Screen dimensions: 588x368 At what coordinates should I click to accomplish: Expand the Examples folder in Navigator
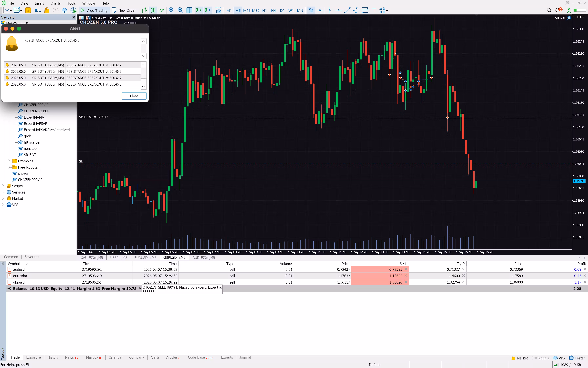[x=9, y=161]
